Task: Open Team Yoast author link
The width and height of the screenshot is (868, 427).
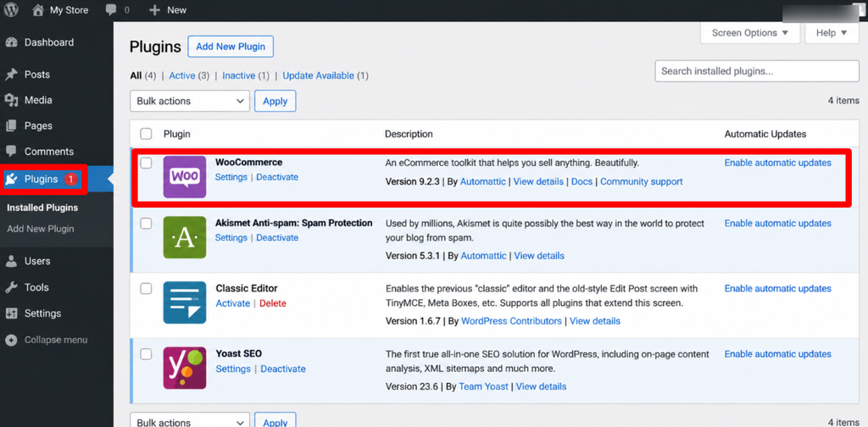Action: click(484, 386)
